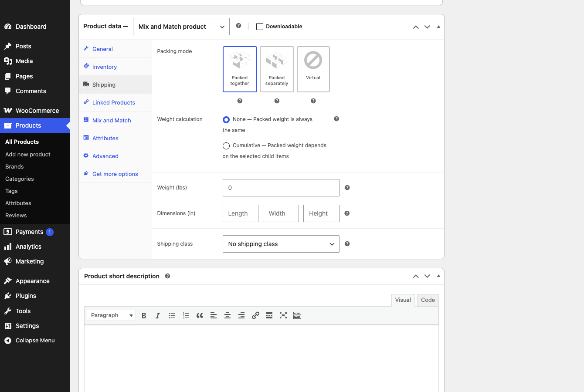The height and width of the screenshot is (392, 584).
Task: Insert Read More tag
Action: 269,315
